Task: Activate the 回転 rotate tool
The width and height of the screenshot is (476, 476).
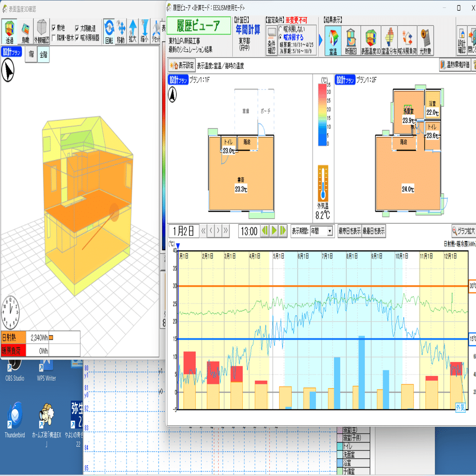Action: click(109, 32)
